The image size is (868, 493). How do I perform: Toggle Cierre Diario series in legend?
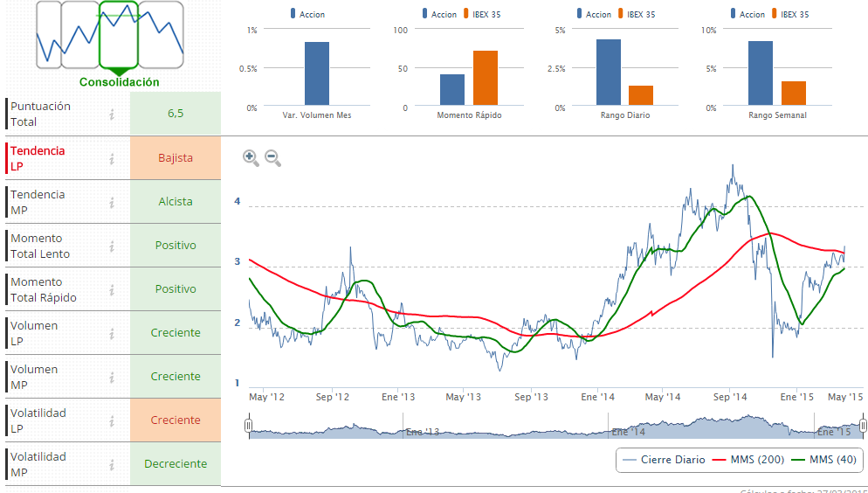[661, 460]
